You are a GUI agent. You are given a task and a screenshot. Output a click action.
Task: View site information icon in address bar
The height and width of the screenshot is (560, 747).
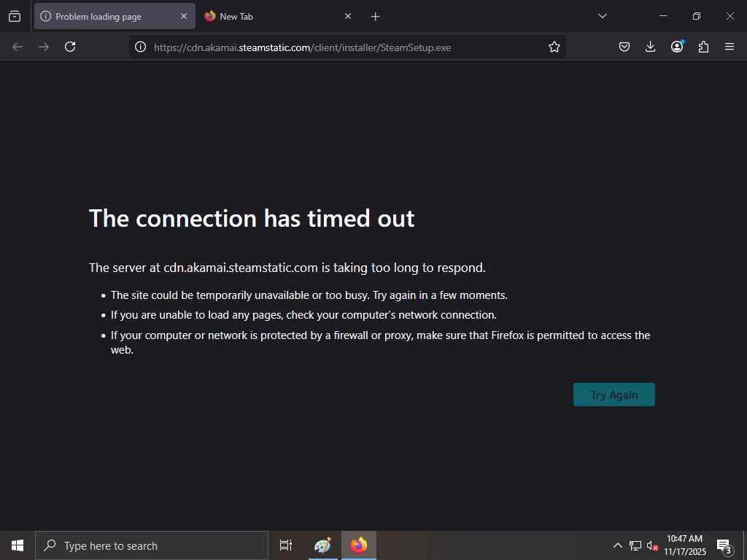pos(140,47)
